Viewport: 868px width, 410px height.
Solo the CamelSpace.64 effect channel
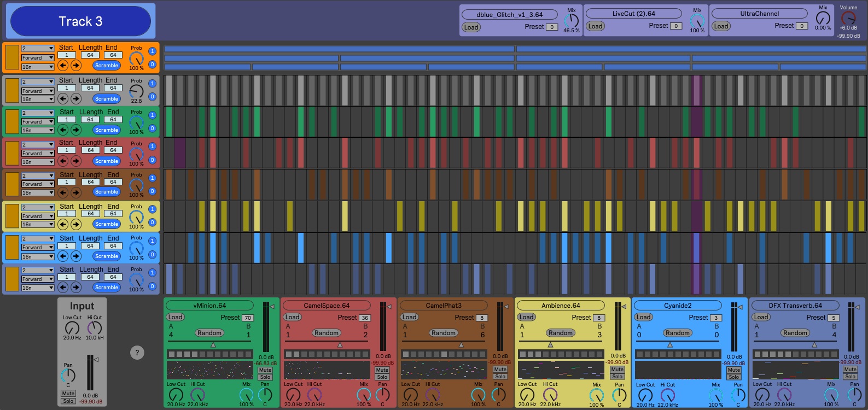click(382, 377)
